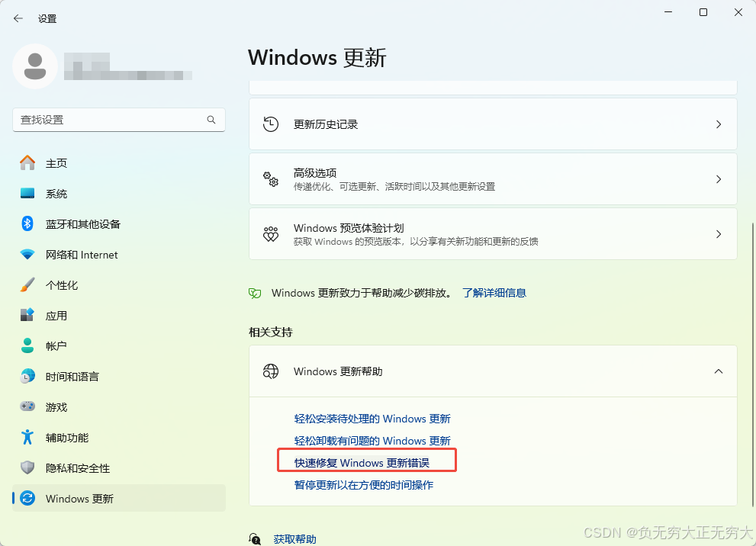This screenshot has width=756, height=546.
Task: Click the 系统 monitor icon
Action: click(x=27, y=193)
